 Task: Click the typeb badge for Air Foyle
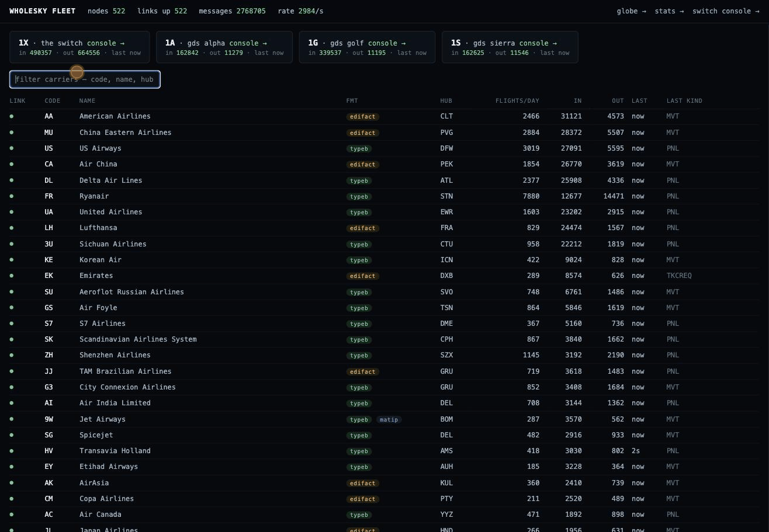point(359,308)
